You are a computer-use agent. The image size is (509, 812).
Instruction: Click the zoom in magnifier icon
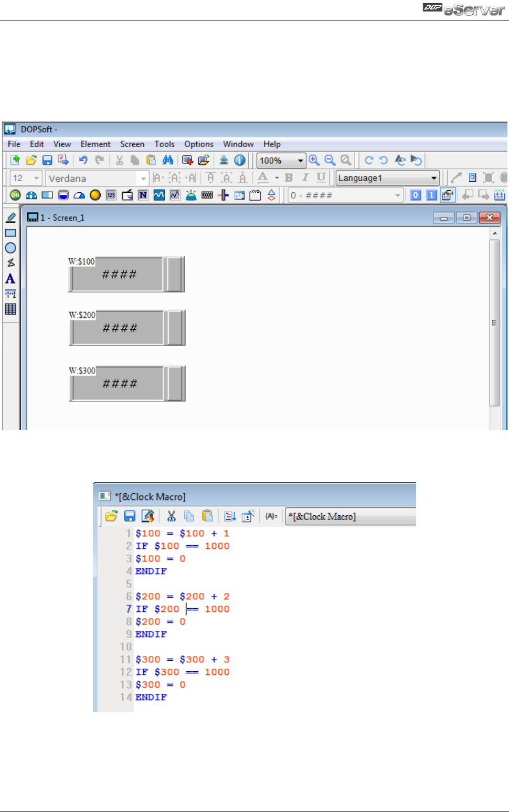click(x=314, y=160)
